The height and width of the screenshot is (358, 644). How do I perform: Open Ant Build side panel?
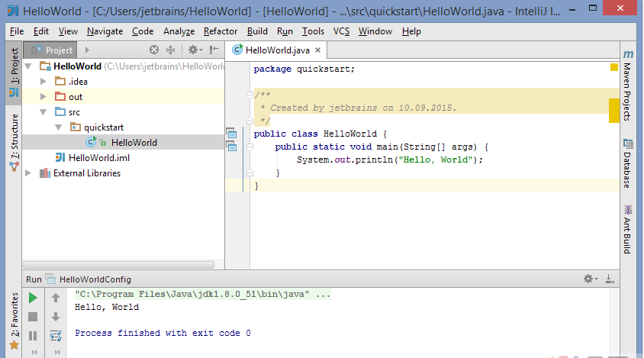627,229
